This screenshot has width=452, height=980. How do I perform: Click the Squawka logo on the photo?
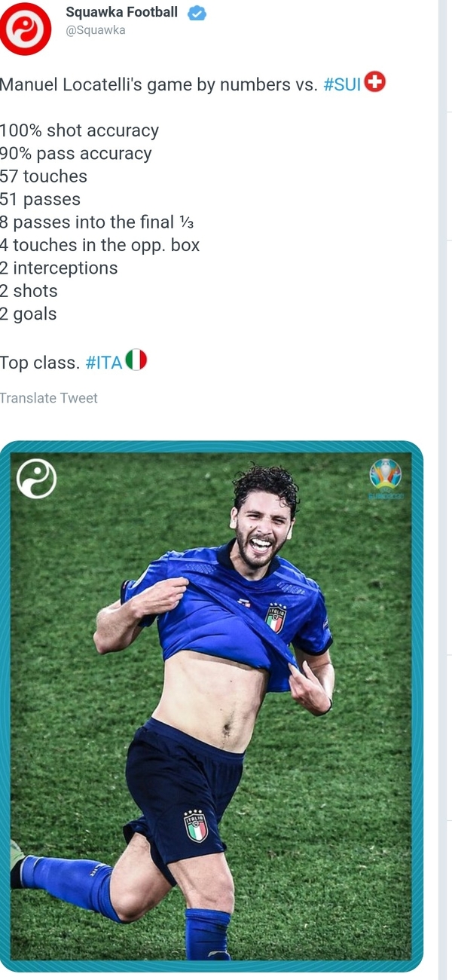pos(37,479)
